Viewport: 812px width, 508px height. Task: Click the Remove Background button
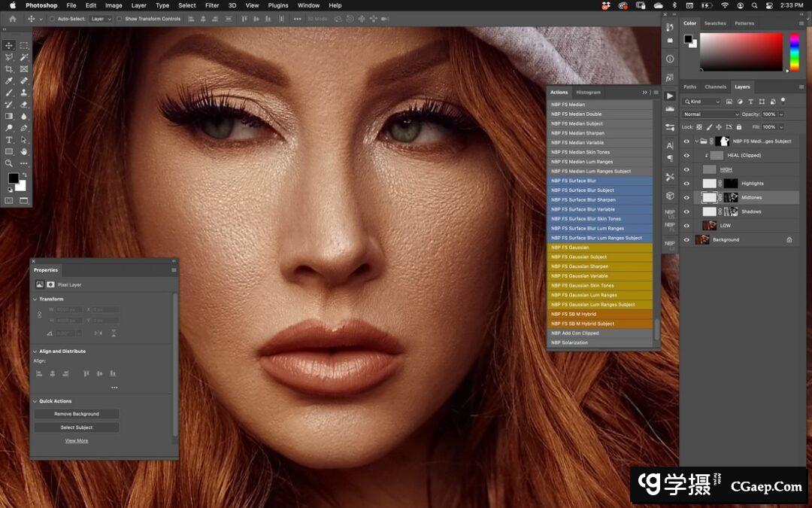(x=76, y=414)
